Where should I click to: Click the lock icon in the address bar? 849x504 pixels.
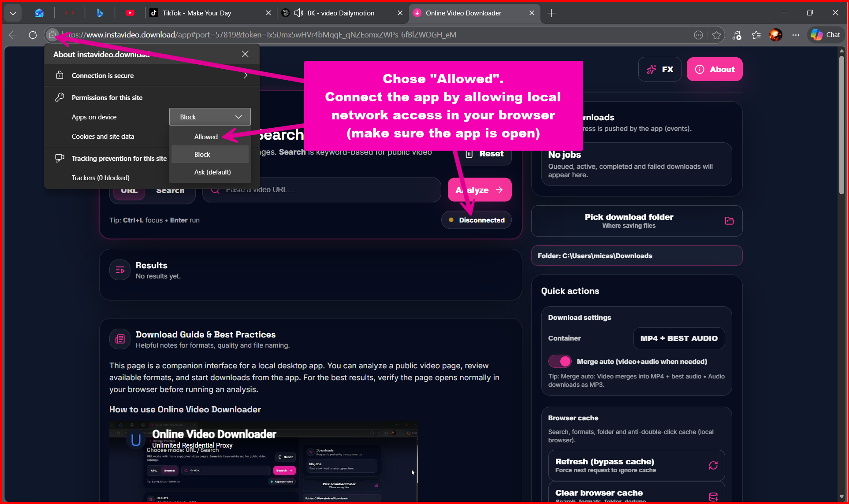pyautogui.click(x=52, y=35)
